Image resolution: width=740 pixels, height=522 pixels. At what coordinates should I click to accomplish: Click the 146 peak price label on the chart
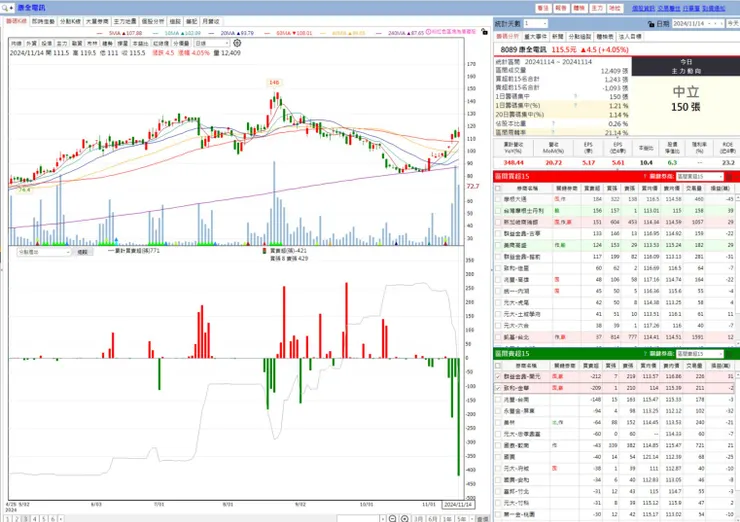274,83
